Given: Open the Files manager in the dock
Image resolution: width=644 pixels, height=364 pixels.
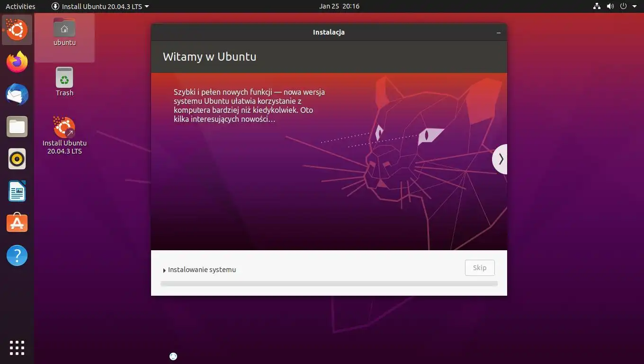Looking at the screenshot, I should point(17,127).
